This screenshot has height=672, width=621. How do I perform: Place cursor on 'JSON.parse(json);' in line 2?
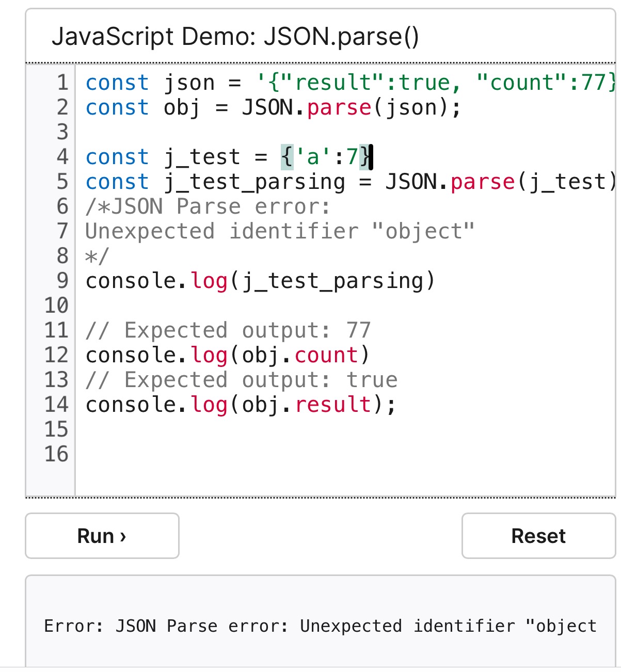click(x=352, y=108)
